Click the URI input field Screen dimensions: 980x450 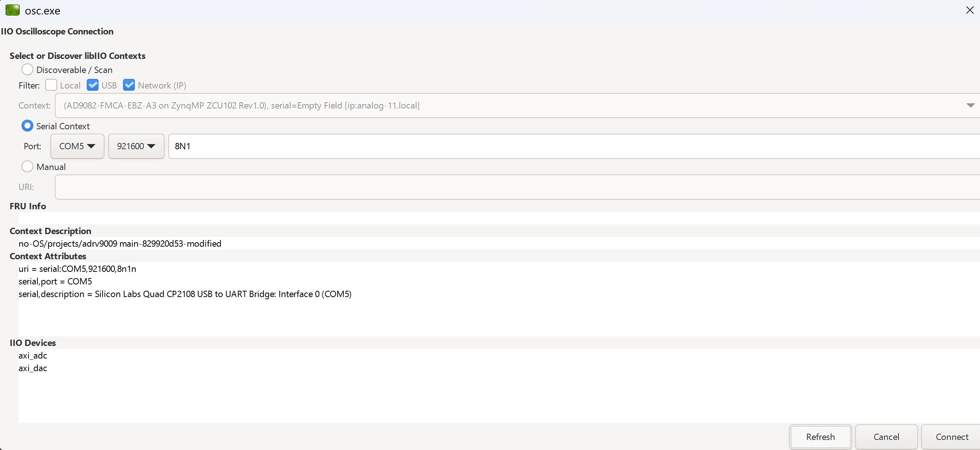coord(517,187)
